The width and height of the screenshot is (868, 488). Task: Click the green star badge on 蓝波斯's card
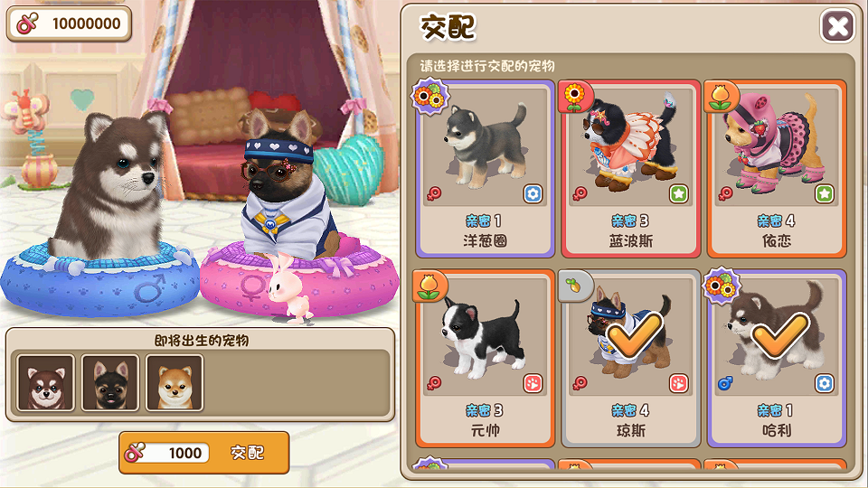pyautogui.click(x=679, y=194)
